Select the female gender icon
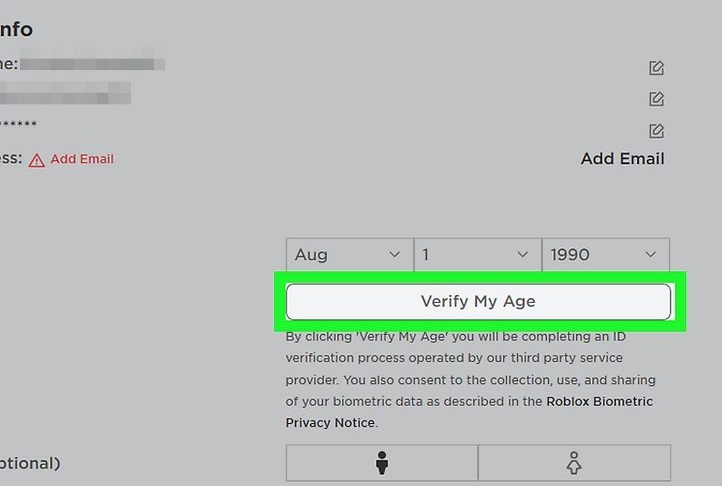Image resolution: width=722 pixels, height=486 pixels. pos(574,463)
